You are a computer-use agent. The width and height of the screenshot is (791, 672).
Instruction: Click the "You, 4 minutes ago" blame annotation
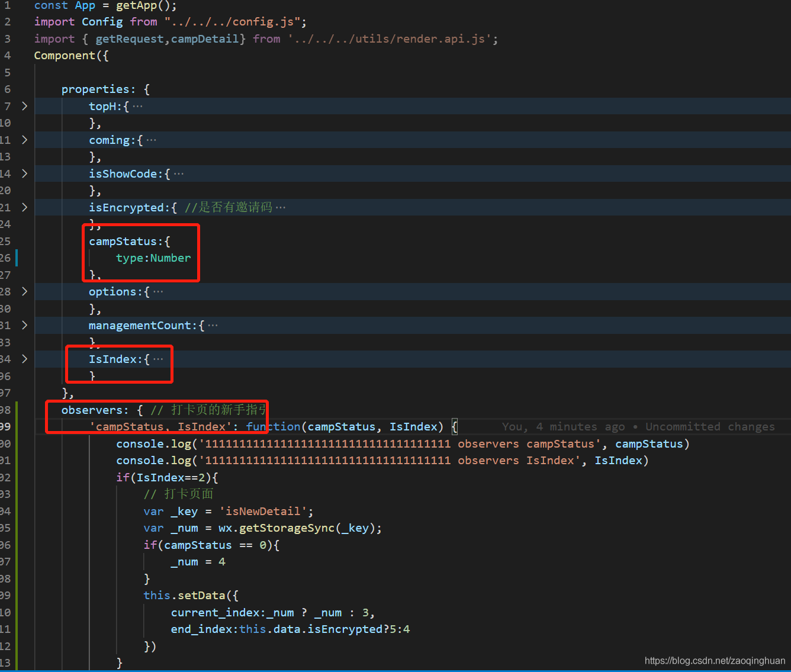[563, 427]
